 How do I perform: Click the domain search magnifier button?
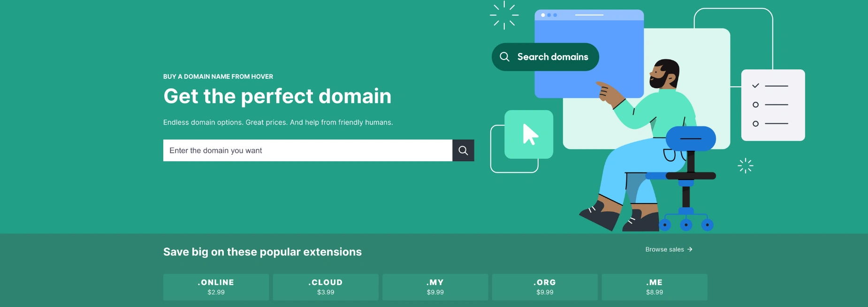point(463,150)
